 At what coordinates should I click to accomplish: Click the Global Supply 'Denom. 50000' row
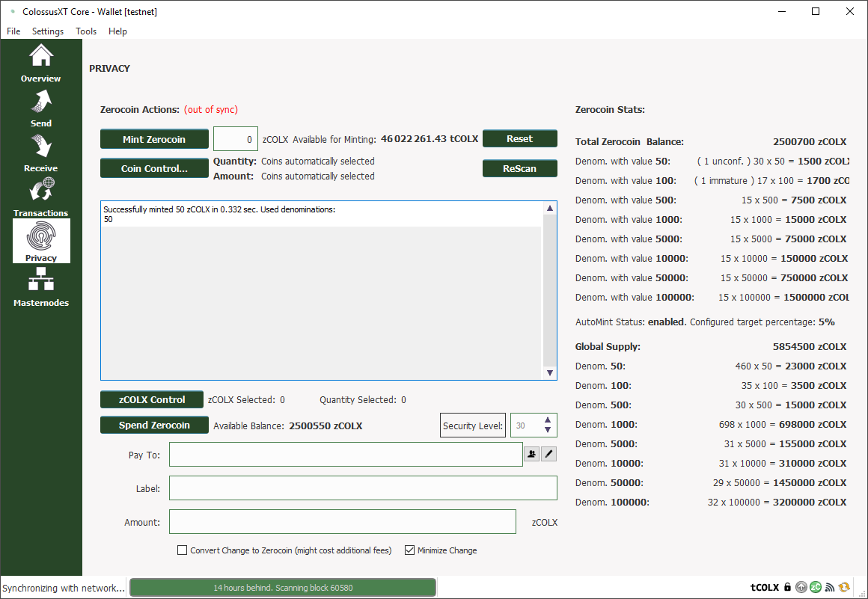[711, 483]
